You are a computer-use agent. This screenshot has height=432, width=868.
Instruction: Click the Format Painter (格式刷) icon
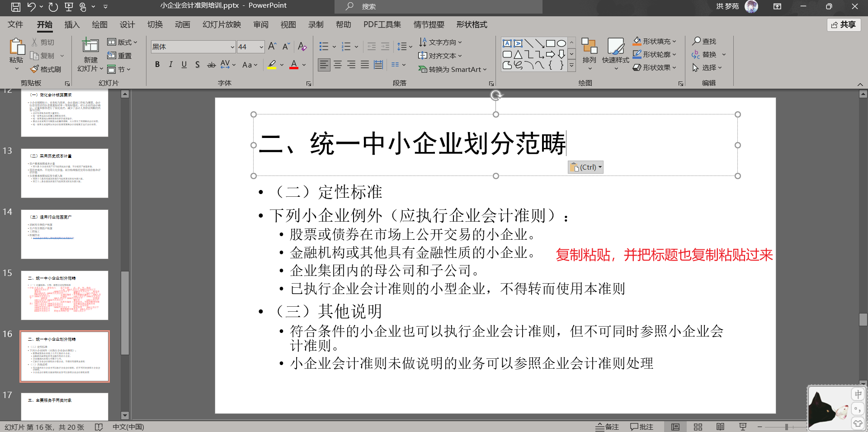pyautogui.click(x=34, y=69)
